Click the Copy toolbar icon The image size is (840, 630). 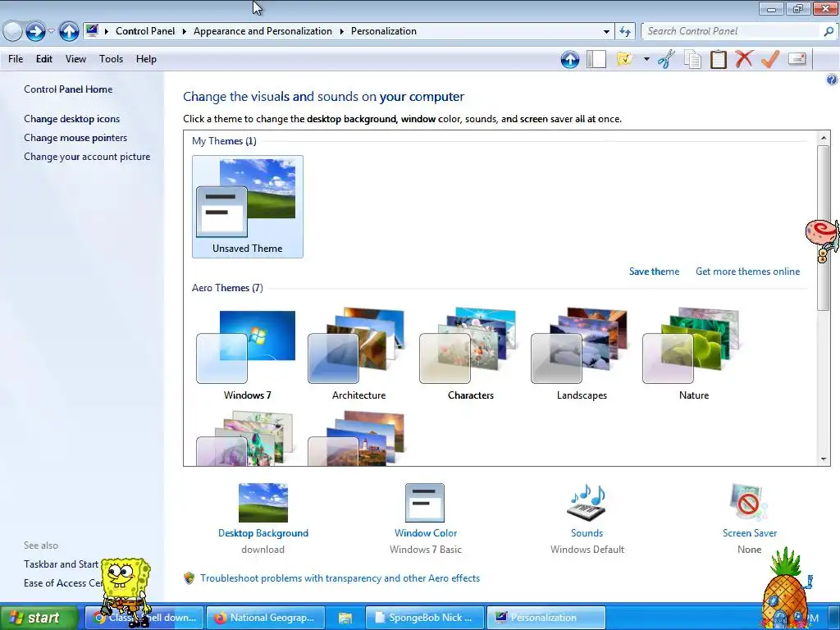point(692,59)
